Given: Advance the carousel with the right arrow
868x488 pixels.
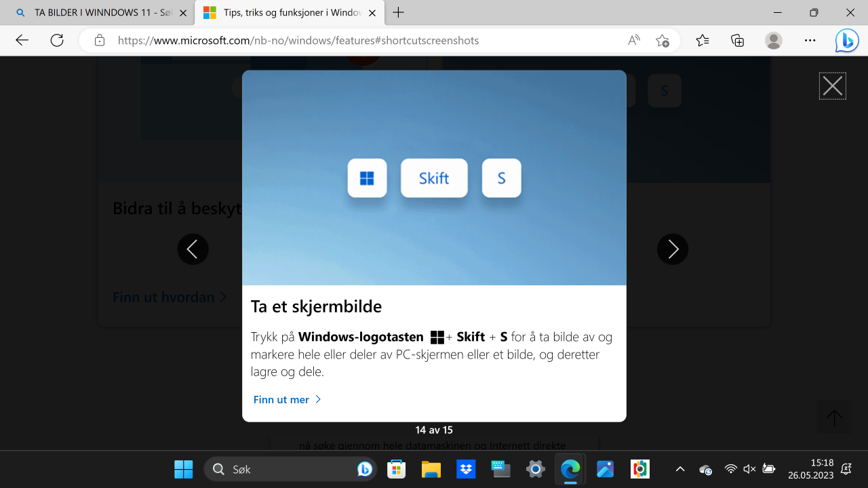Looking at the screenshot, I should (672, 249).
